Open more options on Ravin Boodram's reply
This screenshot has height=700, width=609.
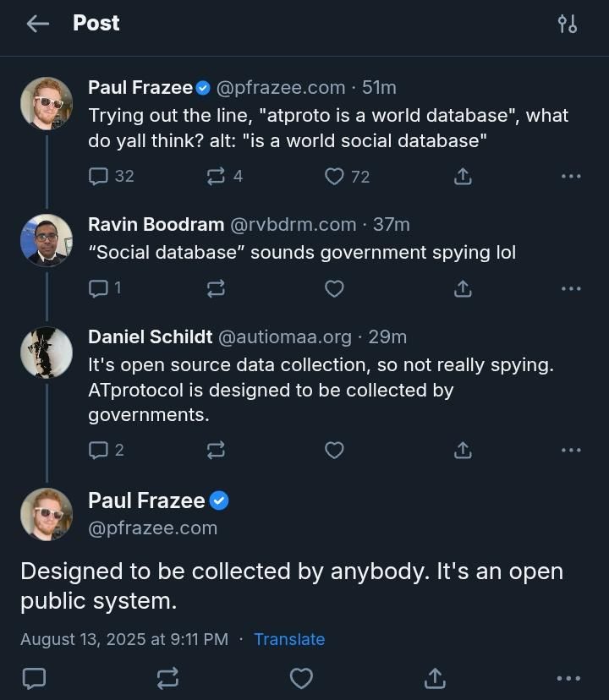pos(571,288)
